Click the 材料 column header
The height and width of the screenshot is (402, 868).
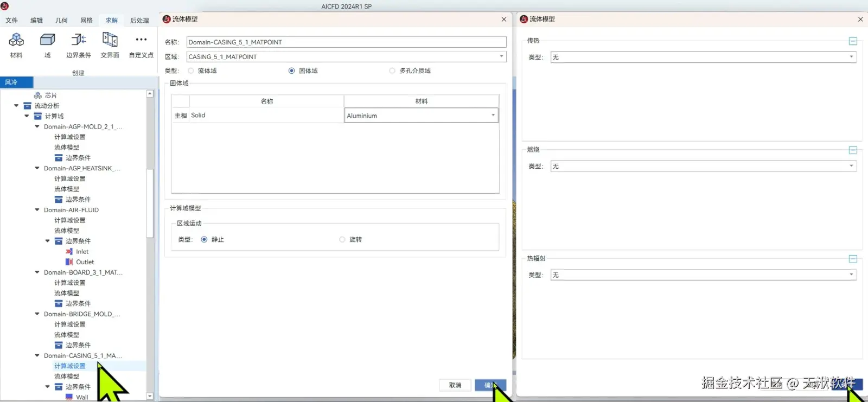click(422, 101)
